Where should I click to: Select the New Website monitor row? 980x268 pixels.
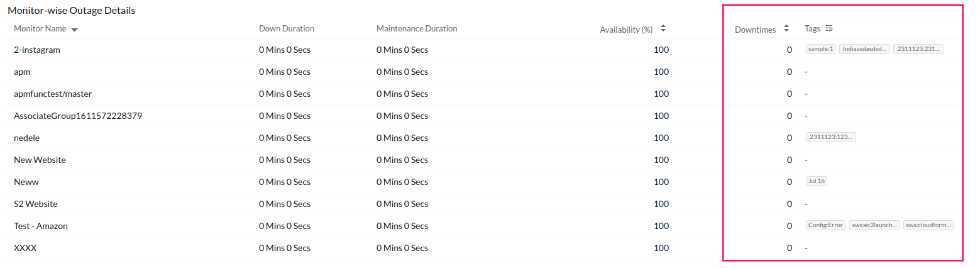(40, 160)
